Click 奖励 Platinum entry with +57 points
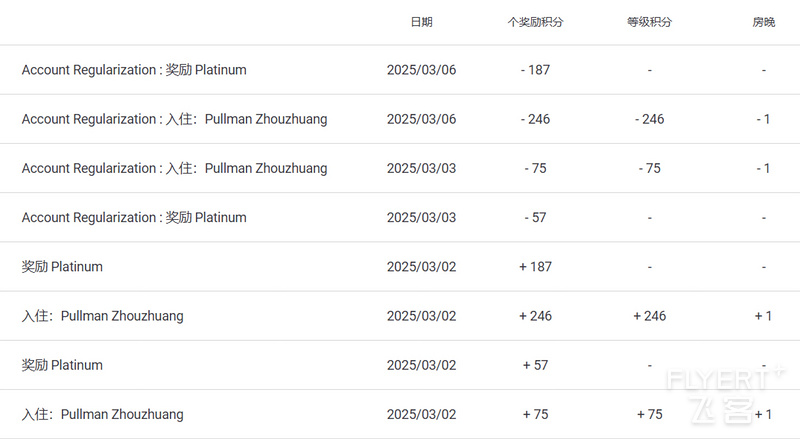This screenshot has height=439, width=800. (62, 365)
